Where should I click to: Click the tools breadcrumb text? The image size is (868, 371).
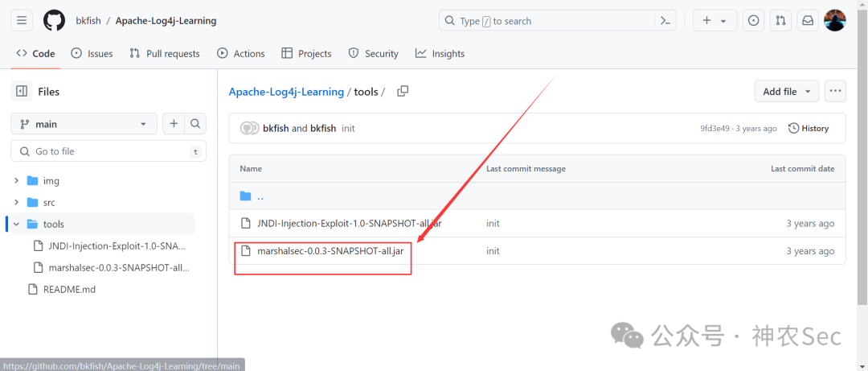pos(366,92)
